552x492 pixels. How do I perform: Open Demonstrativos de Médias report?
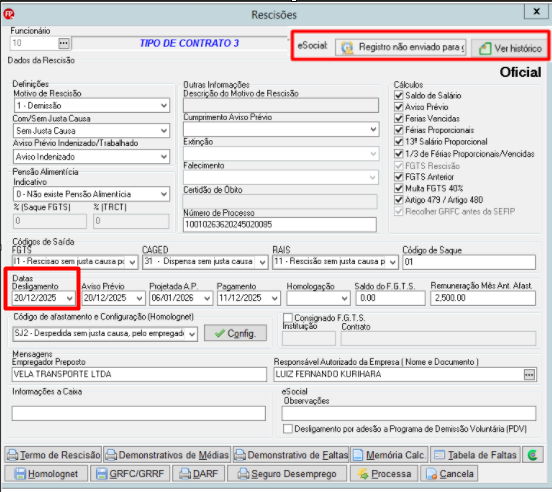click(167, 455)
